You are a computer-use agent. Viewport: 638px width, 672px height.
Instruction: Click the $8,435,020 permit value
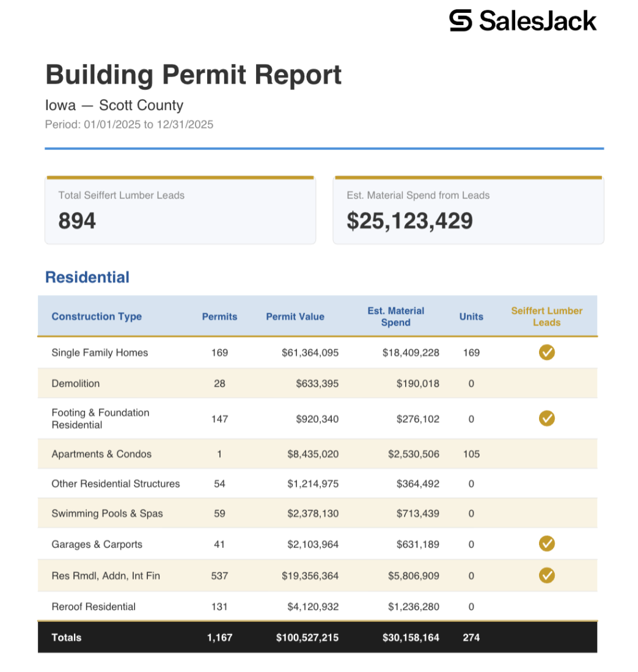313,454
